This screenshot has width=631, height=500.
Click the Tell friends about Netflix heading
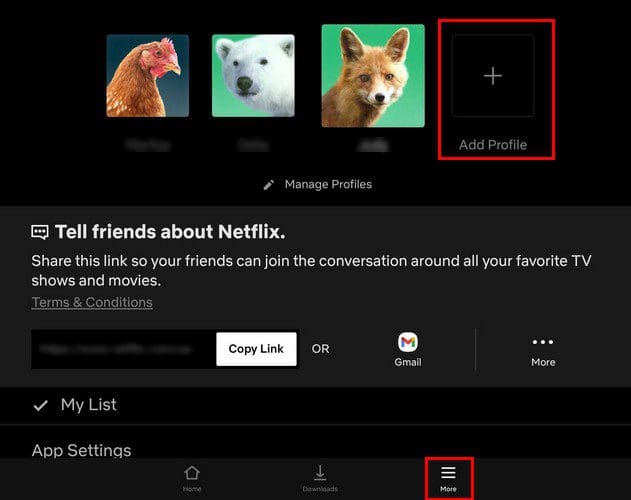coord(170,232)
